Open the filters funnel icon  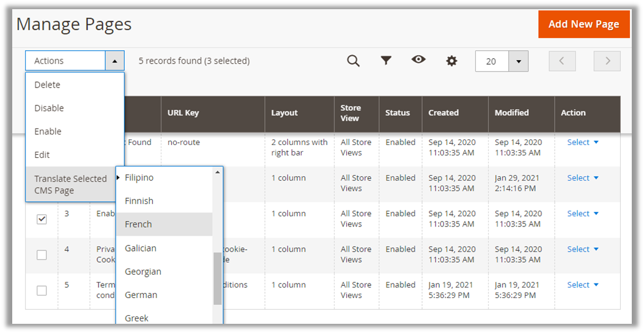[386, 61]
